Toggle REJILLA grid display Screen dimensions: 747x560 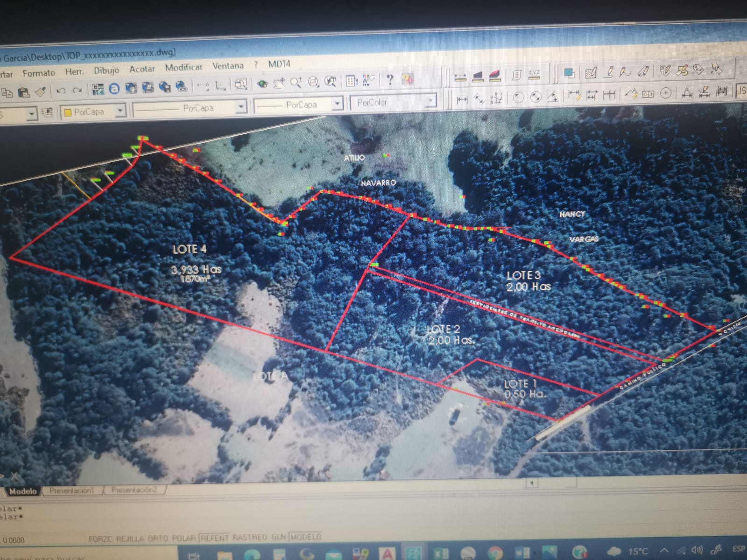(130, 539)
